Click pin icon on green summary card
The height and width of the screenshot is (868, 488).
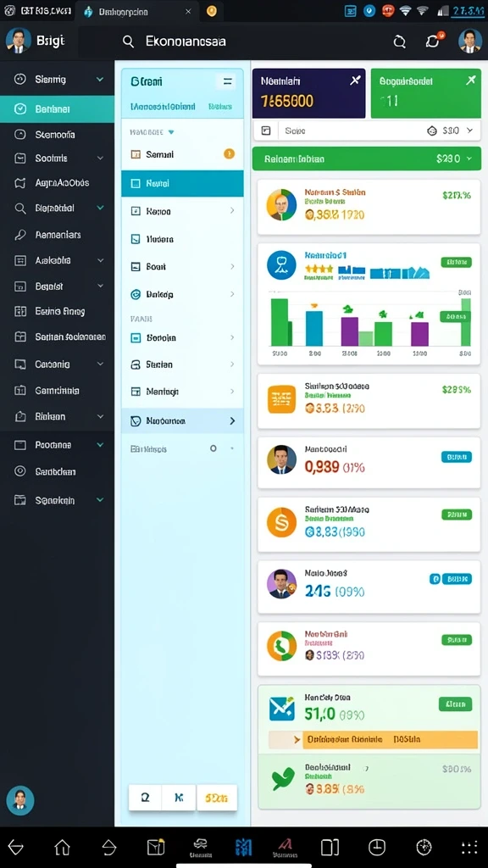(470, 81)
